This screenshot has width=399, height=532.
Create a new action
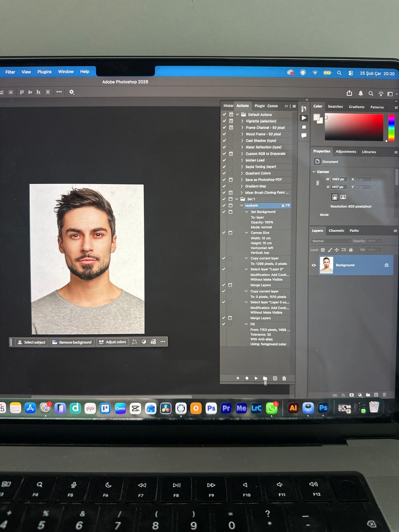[275, 378]
